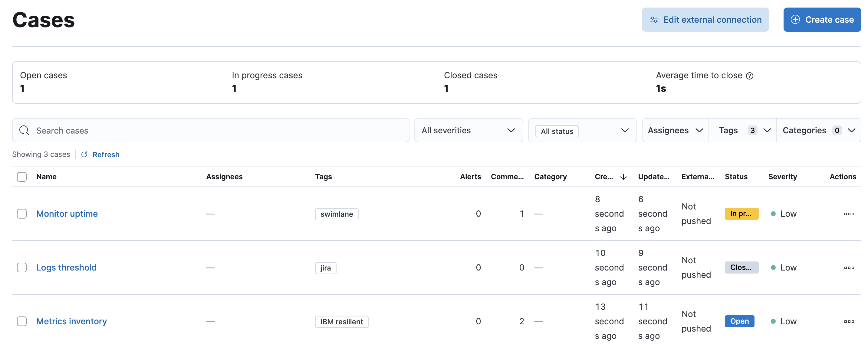Open the Logs threshold case
The image size is (868, 347).
tap(66, 267)
